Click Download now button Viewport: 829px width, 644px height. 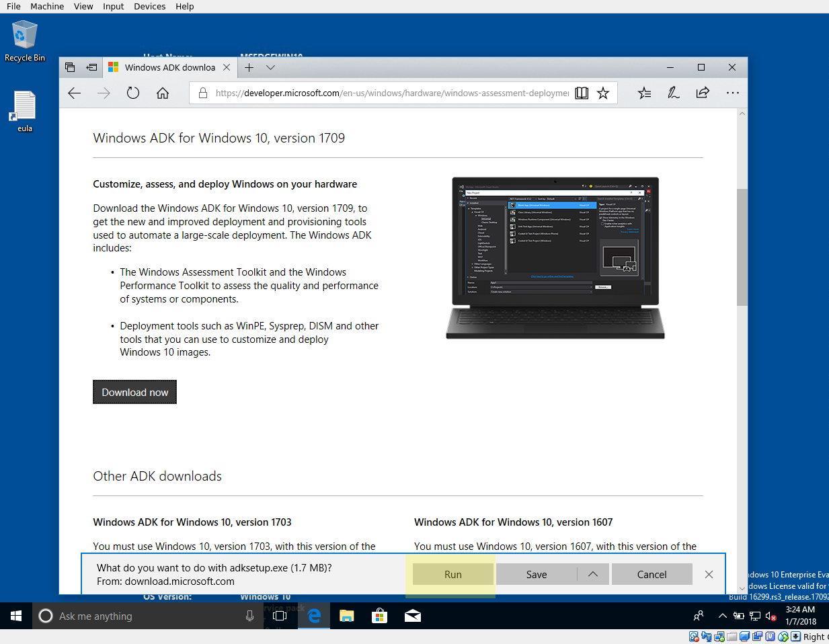point(134,392)
